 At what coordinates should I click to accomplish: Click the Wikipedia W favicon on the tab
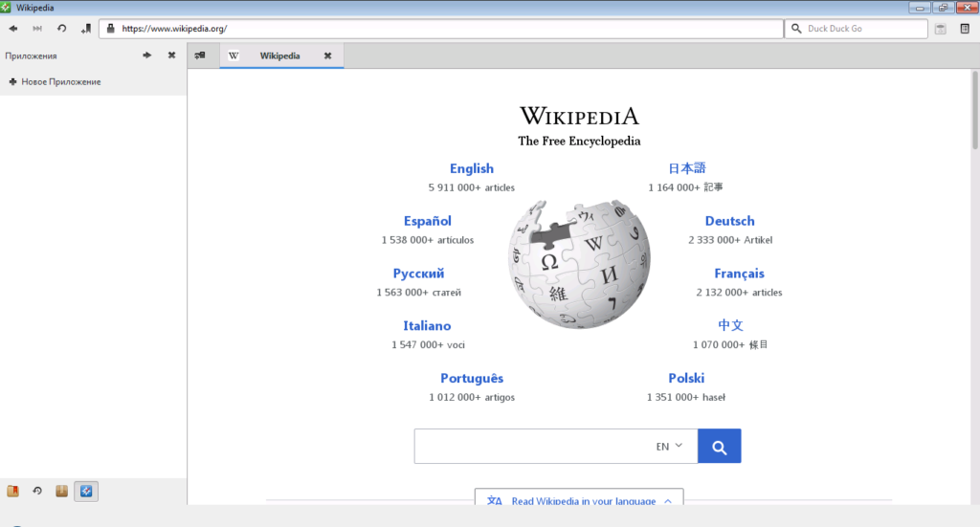point(234,55)
